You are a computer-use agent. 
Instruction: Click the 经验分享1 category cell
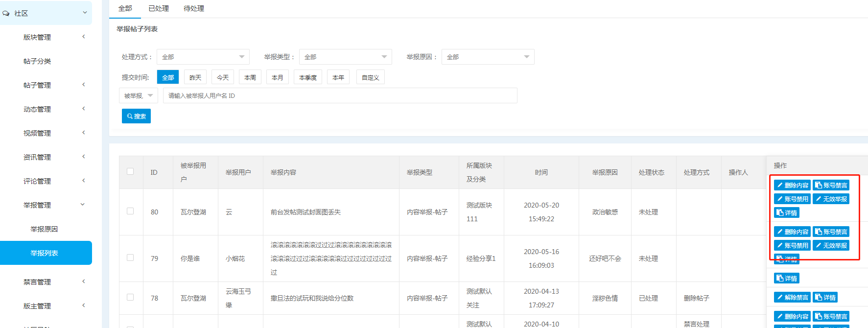tap(481, 258)
